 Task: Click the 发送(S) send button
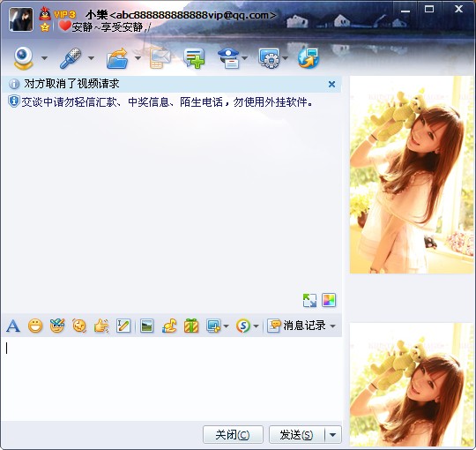(296, 434)
